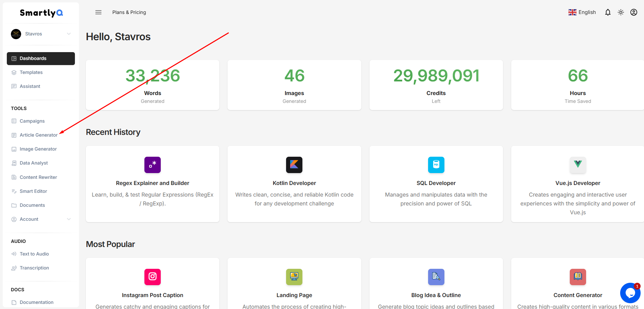Open the Content Generator template icon
This screenshot has width=644, height=309.
[x=578, y=277]
